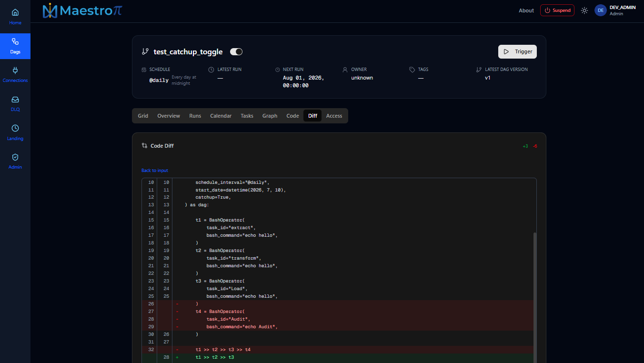Click the Back to input link
The width and height of the screenshot is (644, 363).
155,171
